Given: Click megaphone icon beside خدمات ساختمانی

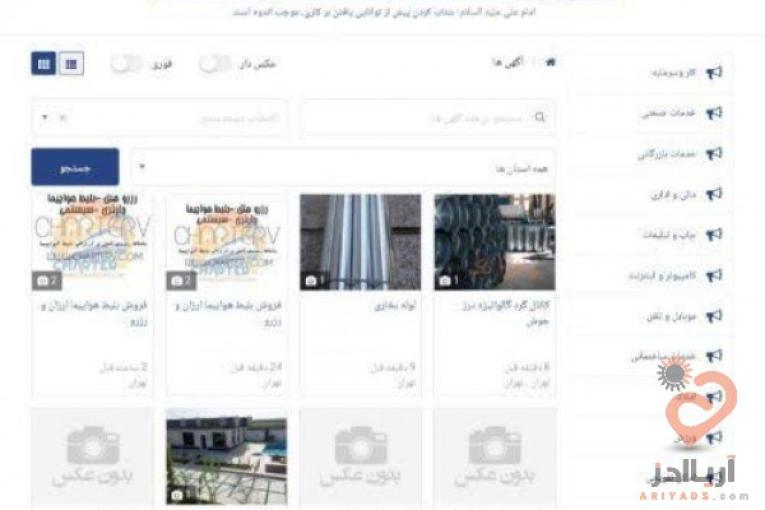Looking at the screenshot, I should [714, 356].
